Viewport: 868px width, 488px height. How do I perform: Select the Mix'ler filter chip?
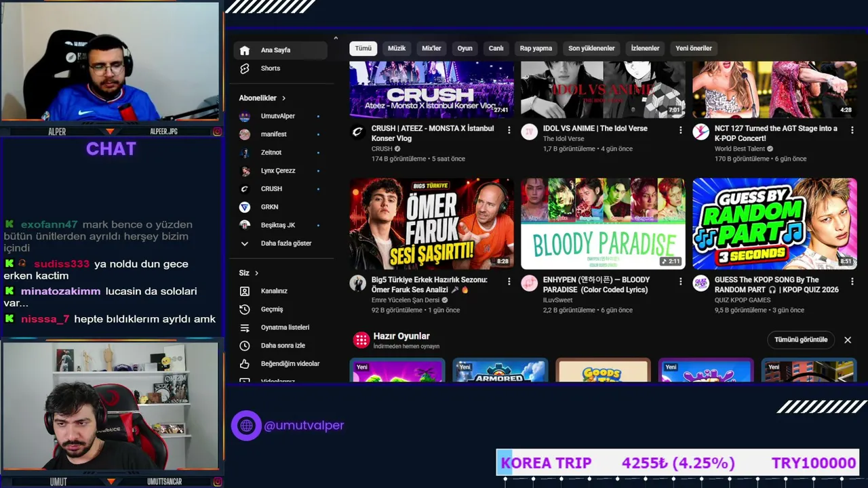(431, 48)
